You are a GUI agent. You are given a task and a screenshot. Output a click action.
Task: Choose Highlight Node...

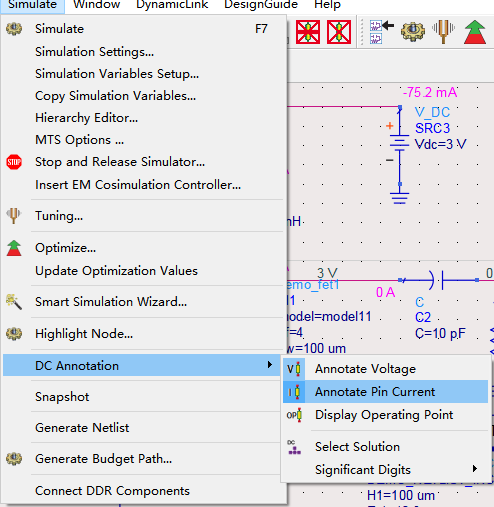pos(144,334)
